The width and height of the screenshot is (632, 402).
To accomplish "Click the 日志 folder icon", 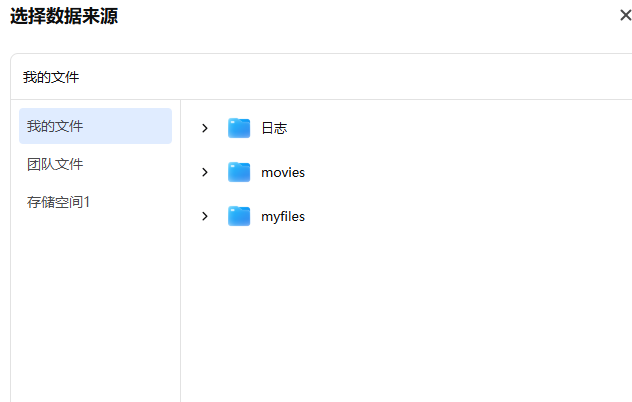I will point(239,128).
